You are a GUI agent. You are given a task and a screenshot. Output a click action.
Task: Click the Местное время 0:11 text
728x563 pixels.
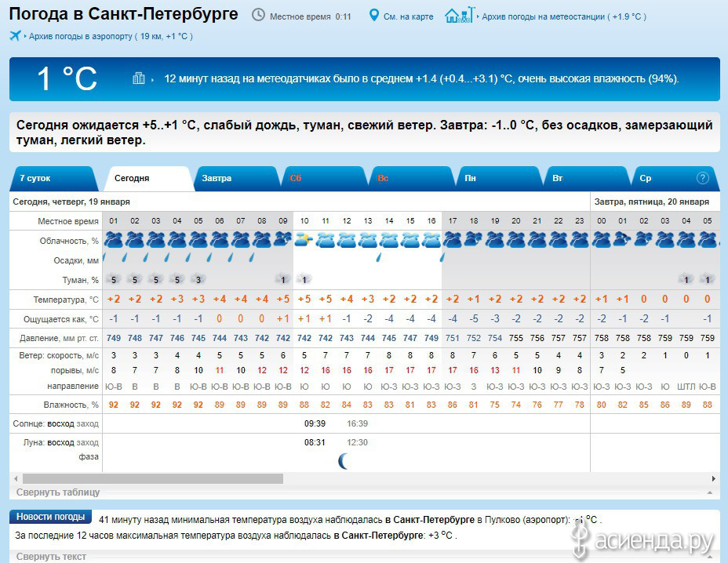click(310, 16)
